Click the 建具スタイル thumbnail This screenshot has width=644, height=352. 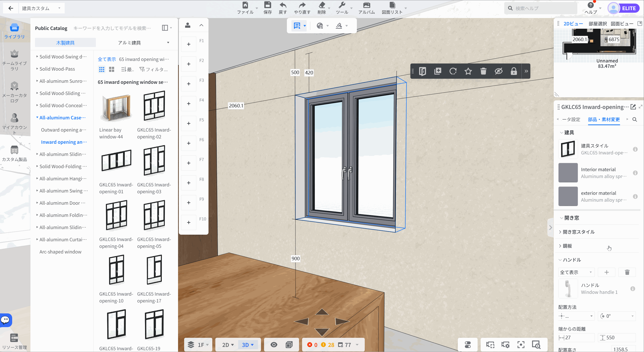(x=568, y=149)
